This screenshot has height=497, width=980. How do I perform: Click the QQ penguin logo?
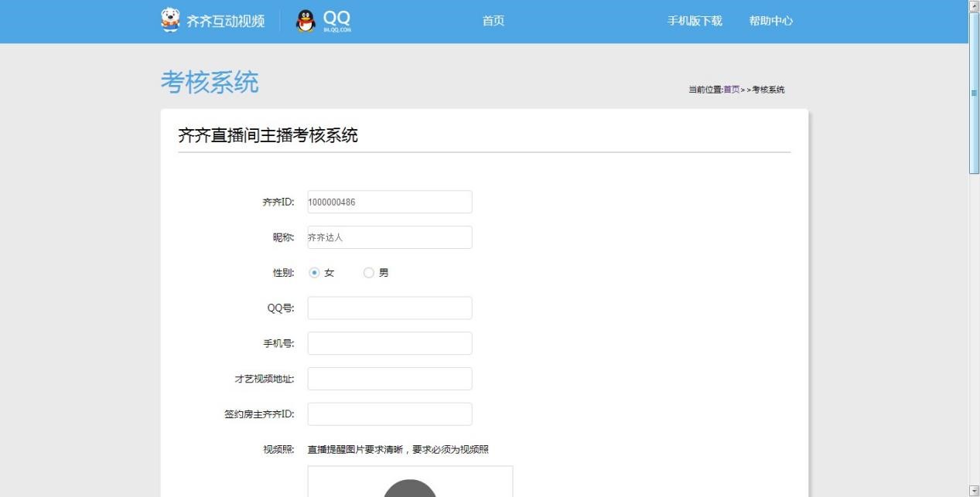click(x=306, y=22)
